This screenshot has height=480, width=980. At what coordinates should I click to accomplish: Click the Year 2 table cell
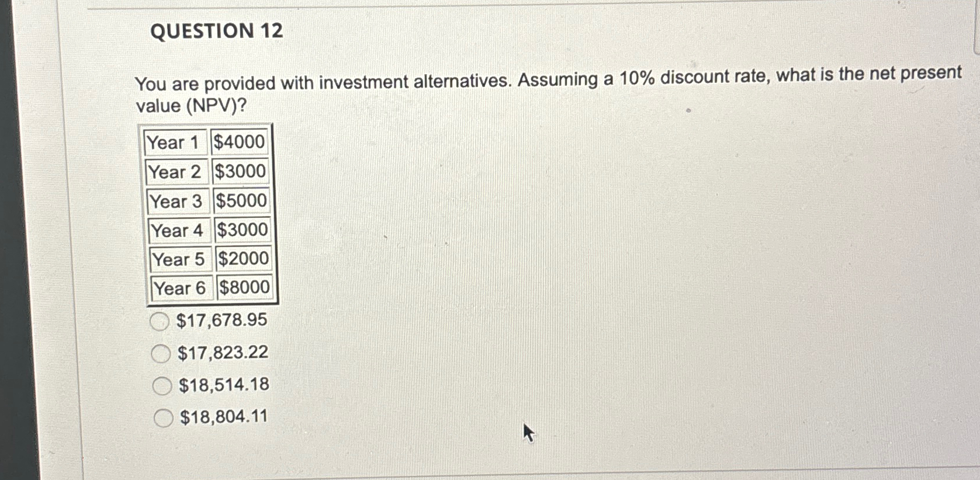click(176, 171)
